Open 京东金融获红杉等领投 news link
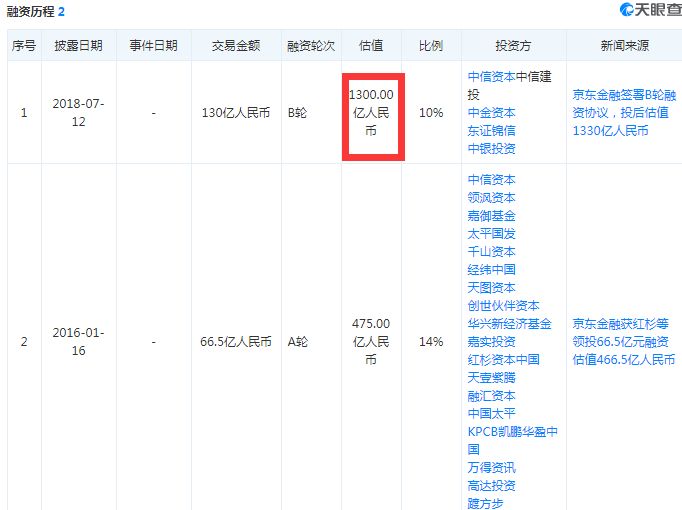This screenshot has width=682, height=510. coord(624,342)
